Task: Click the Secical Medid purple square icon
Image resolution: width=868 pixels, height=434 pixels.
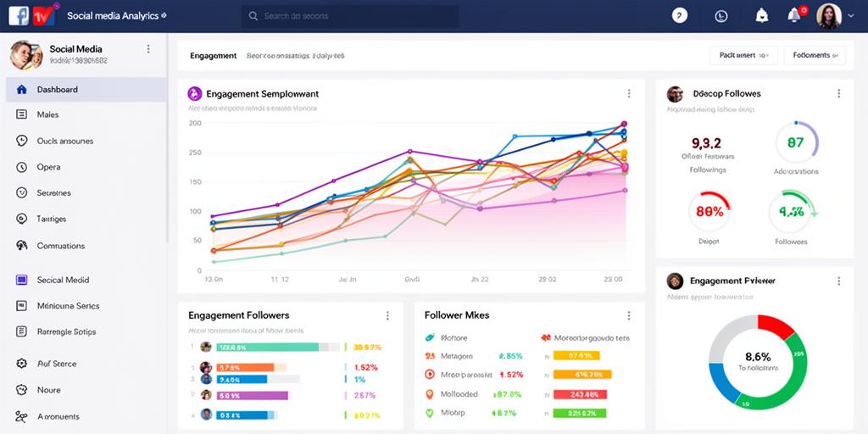Action: (21, 280)
